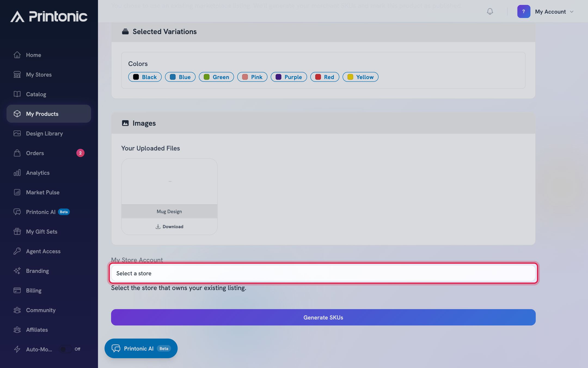Open Printonic AI from sidebar
The height and width of the screenshot is (368, 588).
(49, 212)
